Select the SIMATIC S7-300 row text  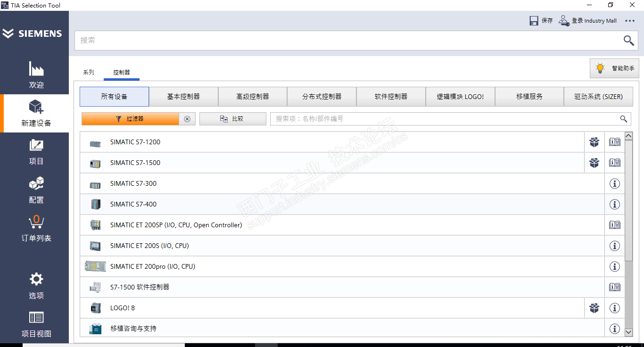(133, 183)
